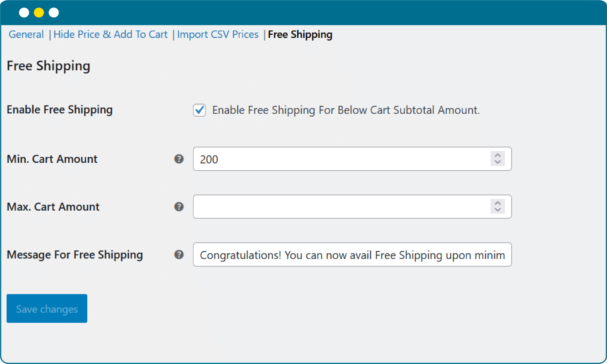This screenshot has width=607, height=364.
Task: Click into the empty Max. Cart Amount field
Action: (340, 207)
